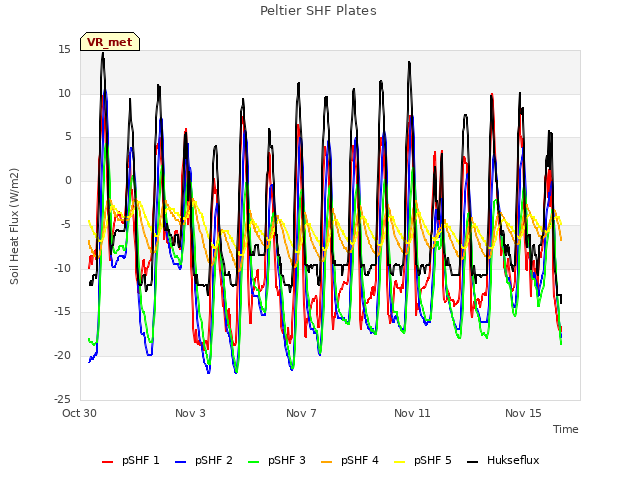Click the yellow pSHF 5 legend swatch
640x480 pixels.
click(400, 462)
